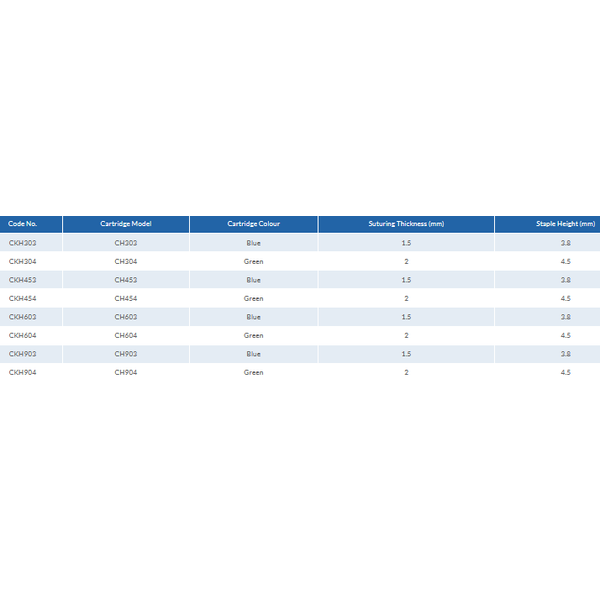Click "Blue" in the CKH603 row

(x=253, y=317)
